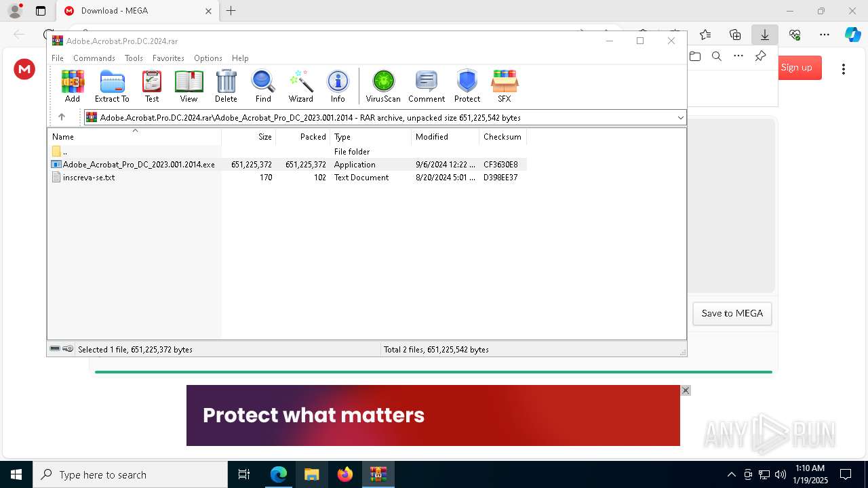The height and width of the screenshot is (488, 868).
Task: Open the Help menu
Action: tap(240, 58)
